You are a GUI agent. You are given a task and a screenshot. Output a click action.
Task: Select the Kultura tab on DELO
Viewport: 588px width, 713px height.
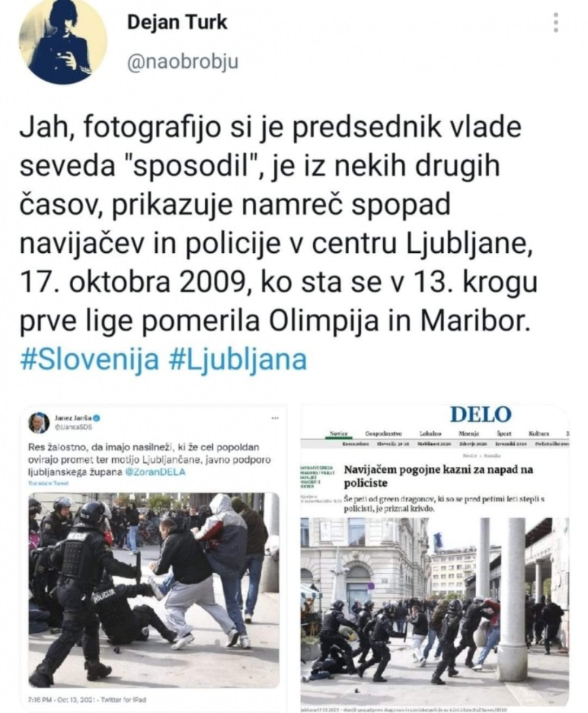click(539, 433)
